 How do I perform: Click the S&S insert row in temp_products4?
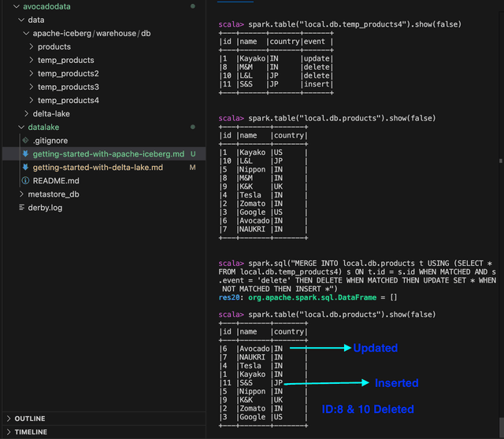276,84
